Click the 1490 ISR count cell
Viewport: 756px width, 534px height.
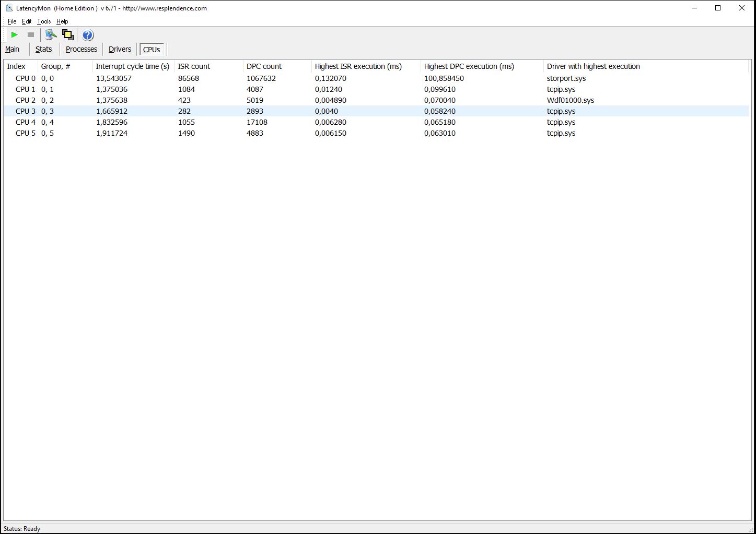click(187, 133)
